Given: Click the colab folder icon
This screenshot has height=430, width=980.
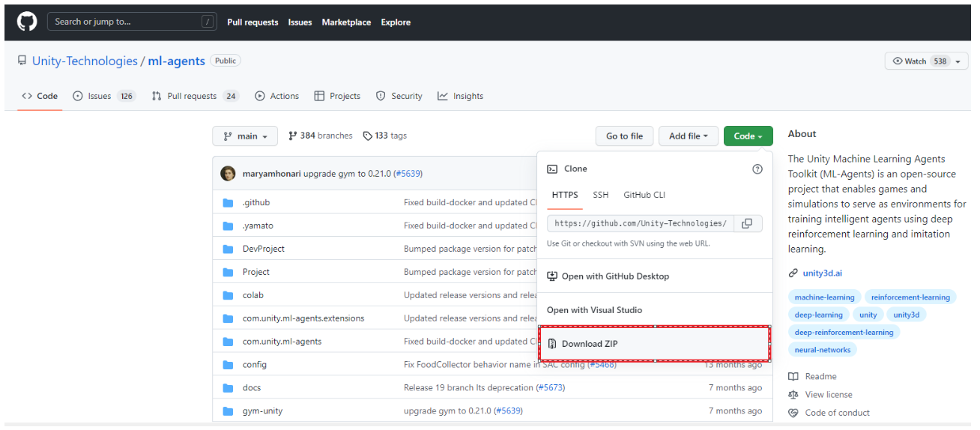Looking at the screenshot, I should (x=228, y=295).
